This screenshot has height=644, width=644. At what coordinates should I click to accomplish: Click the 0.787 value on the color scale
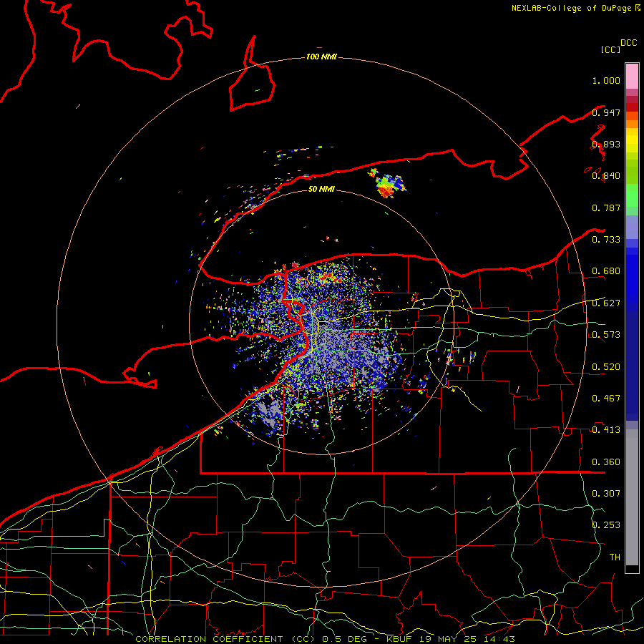[606, 208]
